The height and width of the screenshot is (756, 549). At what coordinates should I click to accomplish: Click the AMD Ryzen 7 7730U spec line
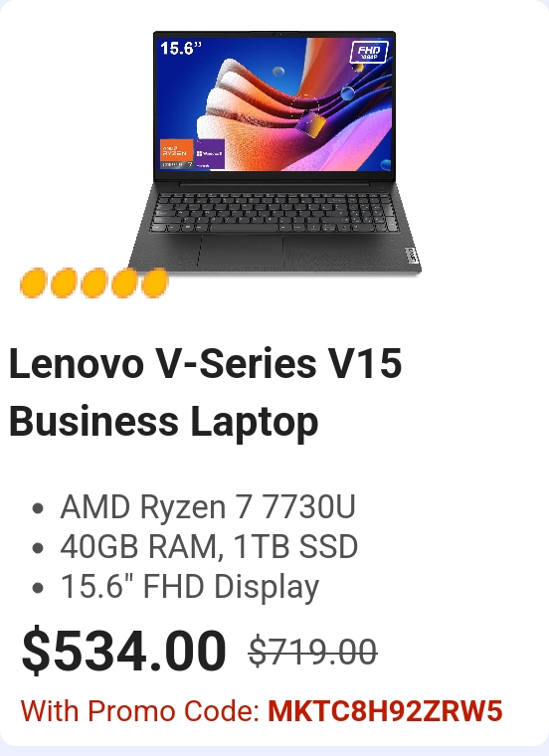point(208,506)
